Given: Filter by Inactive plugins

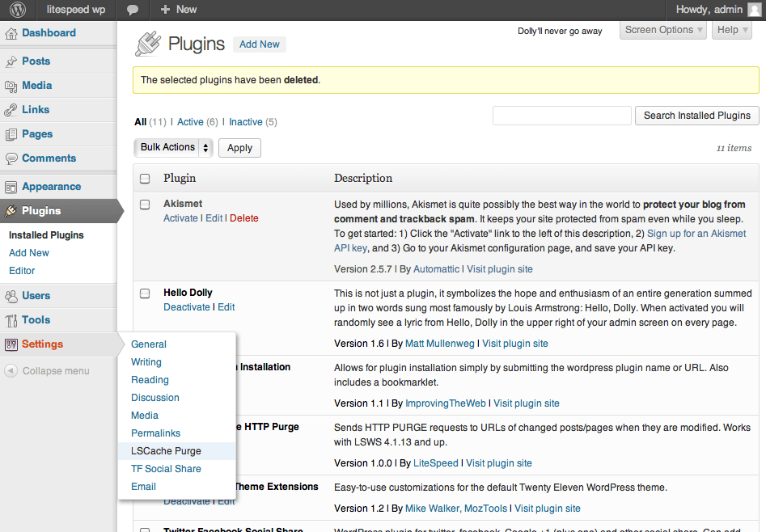Looking at the screenshot, I should click(x=246, y=122).
